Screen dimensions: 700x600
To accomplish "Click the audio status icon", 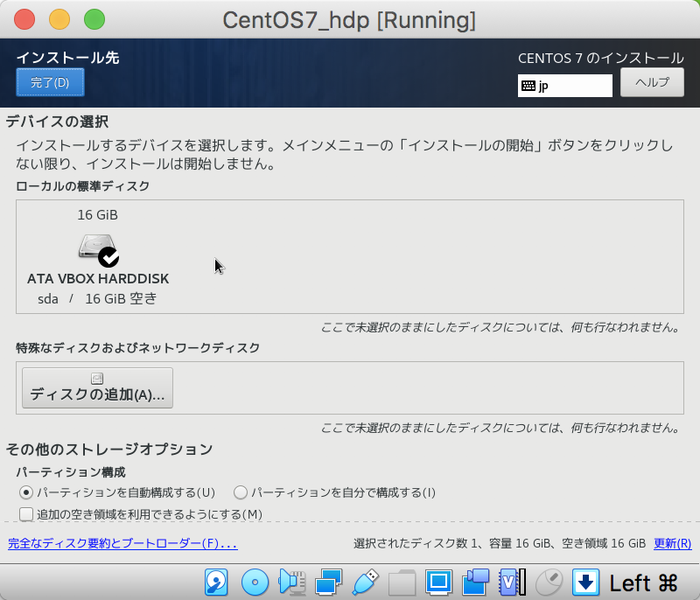I will click(292, 583).
